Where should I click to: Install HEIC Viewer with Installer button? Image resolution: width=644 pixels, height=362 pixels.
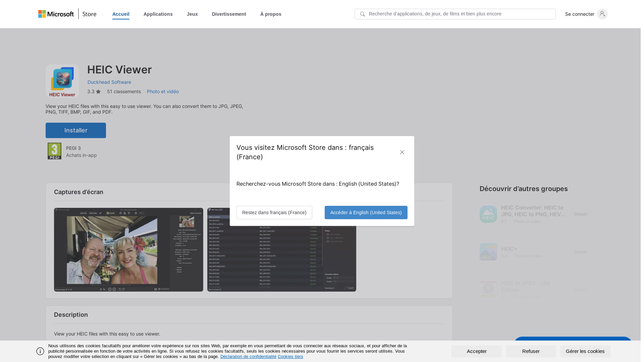point(76,130)
